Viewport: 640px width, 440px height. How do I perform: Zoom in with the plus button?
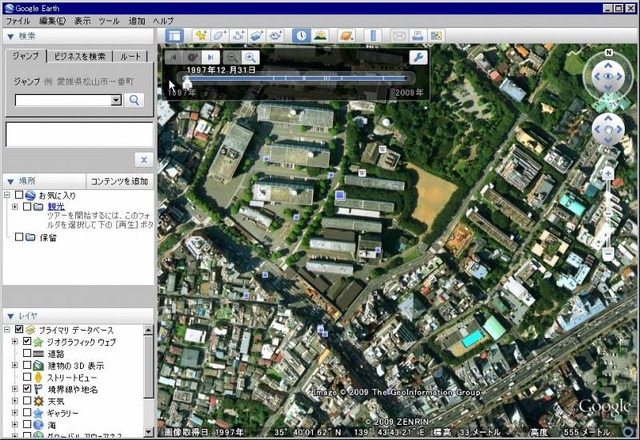(x=608, y=174)
